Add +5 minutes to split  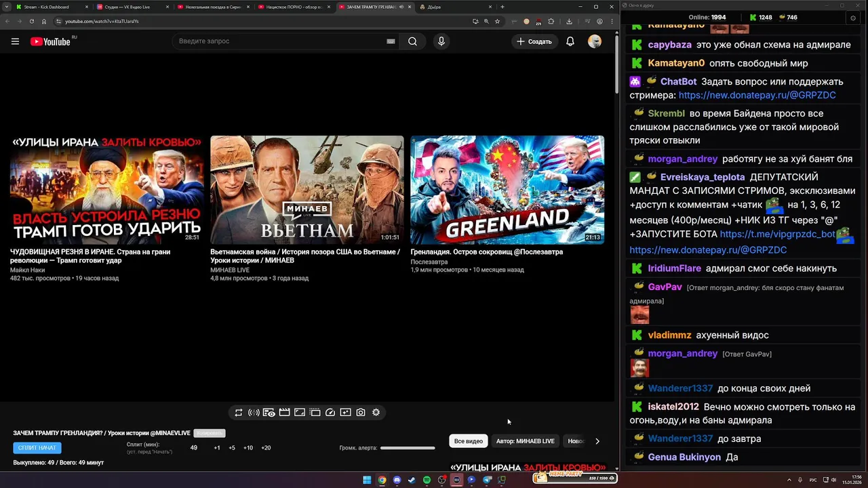pos(232,448)
